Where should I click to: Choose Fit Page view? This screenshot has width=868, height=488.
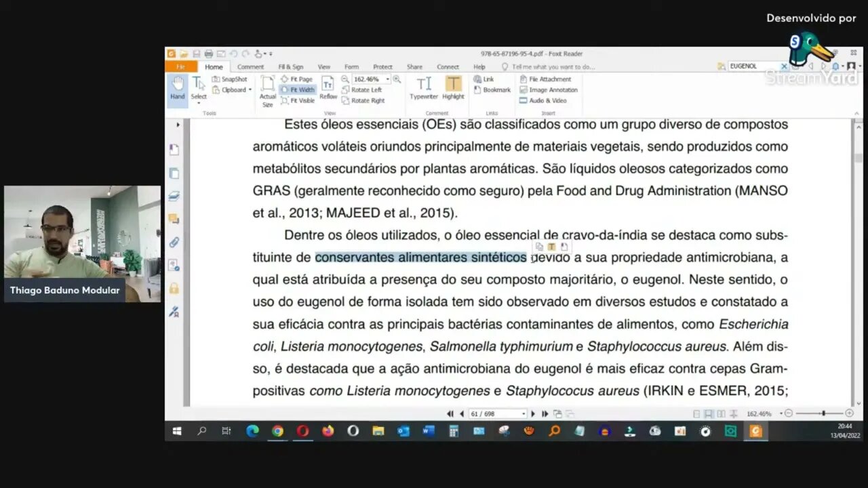coord(297,79)
